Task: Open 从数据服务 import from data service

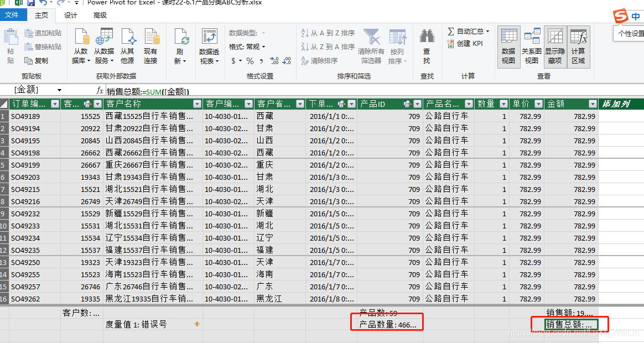Action: [x=104, y=46]
